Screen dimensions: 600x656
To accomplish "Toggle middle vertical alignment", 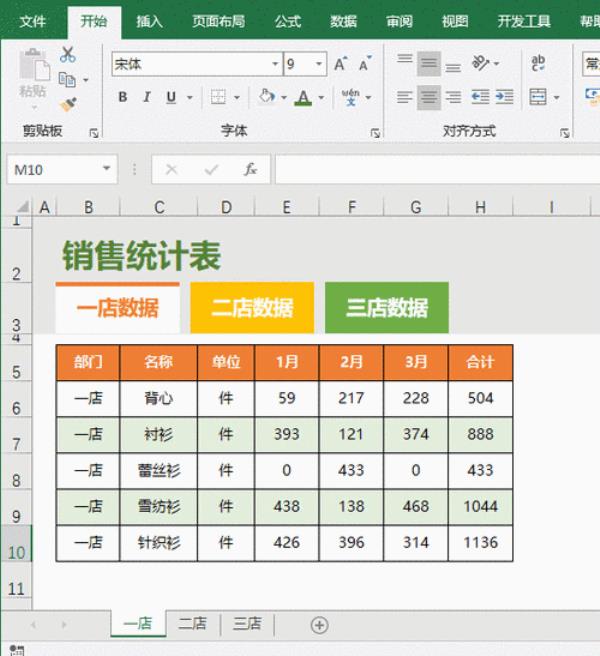I will [x=429, y=64].
